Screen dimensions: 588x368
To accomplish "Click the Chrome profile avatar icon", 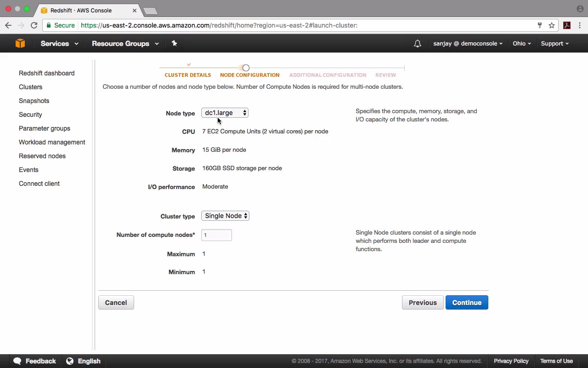I will tap(580, 9).
